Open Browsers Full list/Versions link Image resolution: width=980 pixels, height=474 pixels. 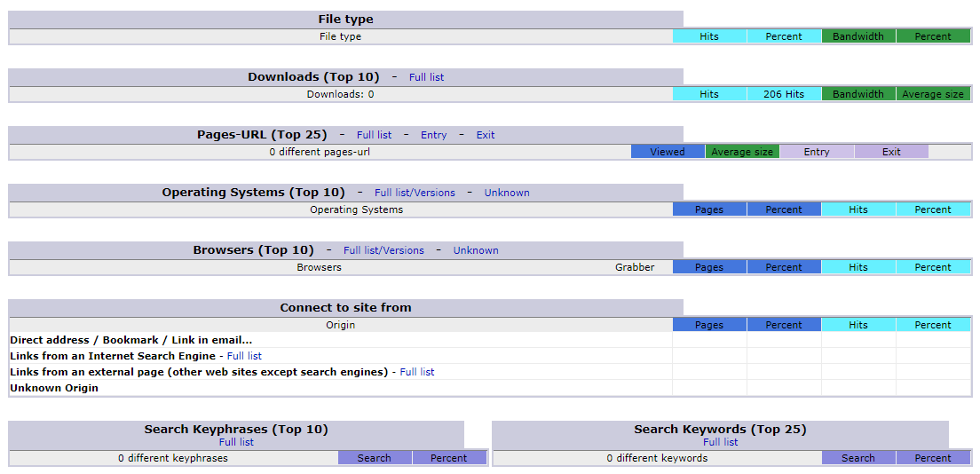pos(383,250)
